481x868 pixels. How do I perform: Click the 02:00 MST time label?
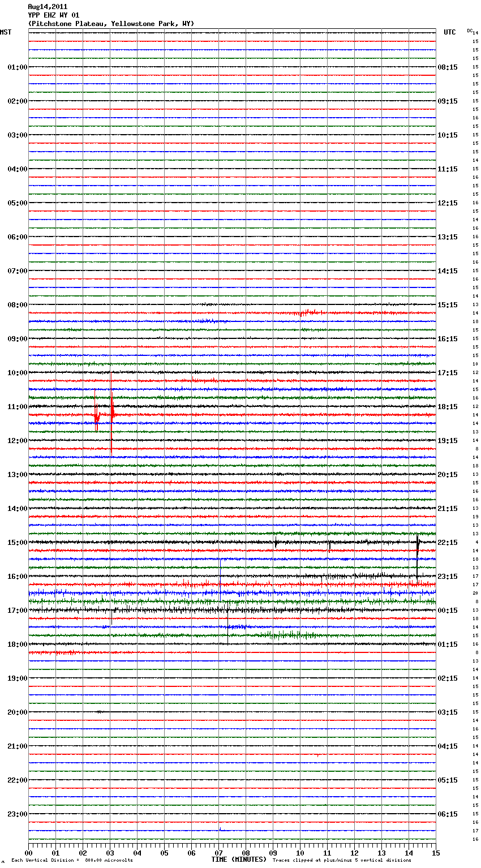click(x=18, y=101)
